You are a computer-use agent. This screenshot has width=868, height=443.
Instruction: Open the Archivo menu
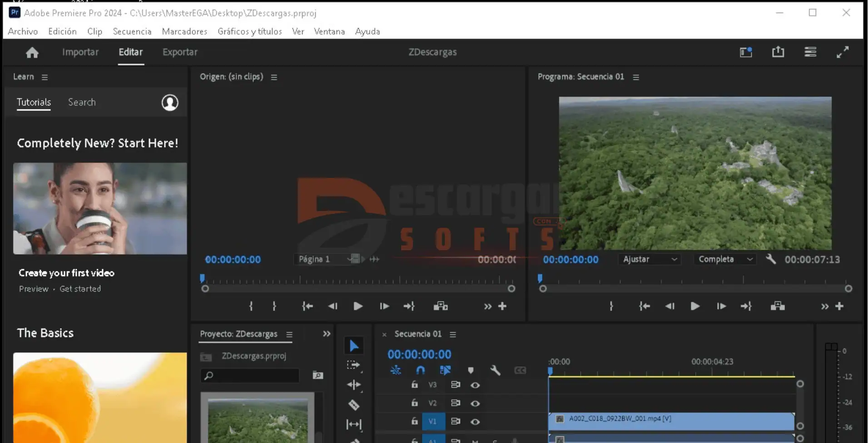pos(23,31)
